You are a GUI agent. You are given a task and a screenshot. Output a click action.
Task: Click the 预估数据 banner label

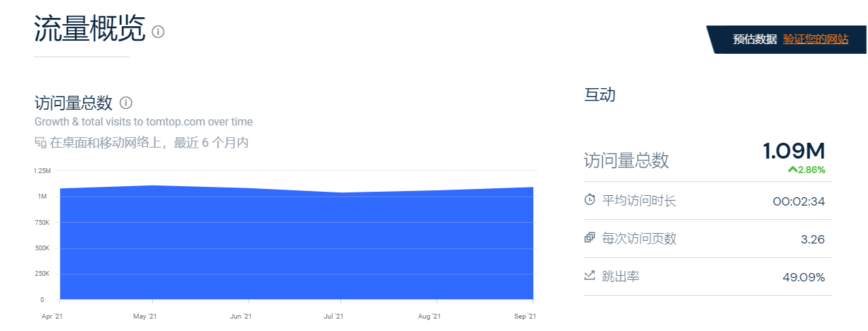754,39
